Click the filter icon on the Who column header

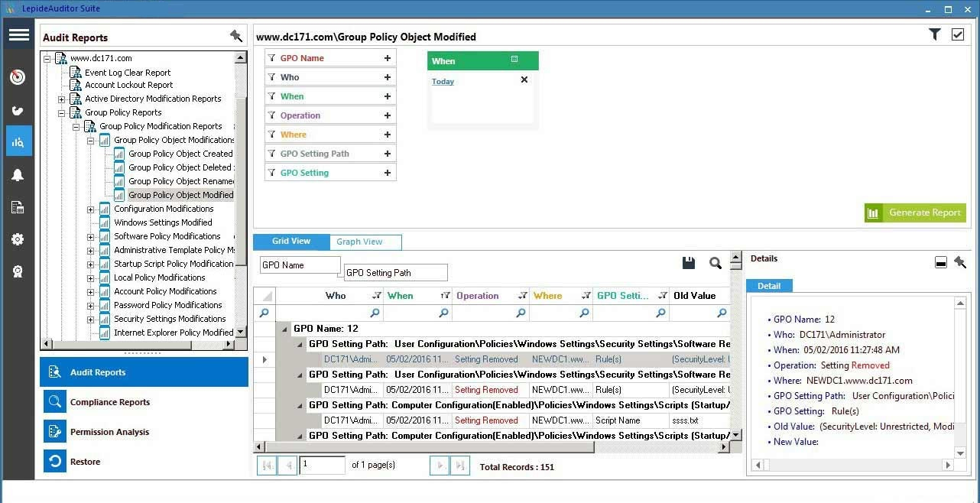(x=376, y=296)
